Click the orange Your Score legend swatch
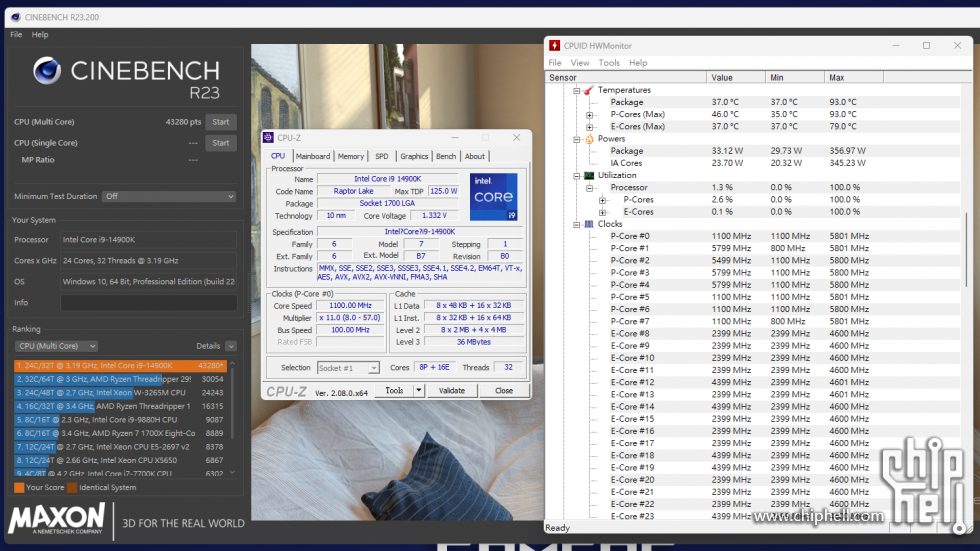This screenshot has width=980, height=551. tap(19, 487)
